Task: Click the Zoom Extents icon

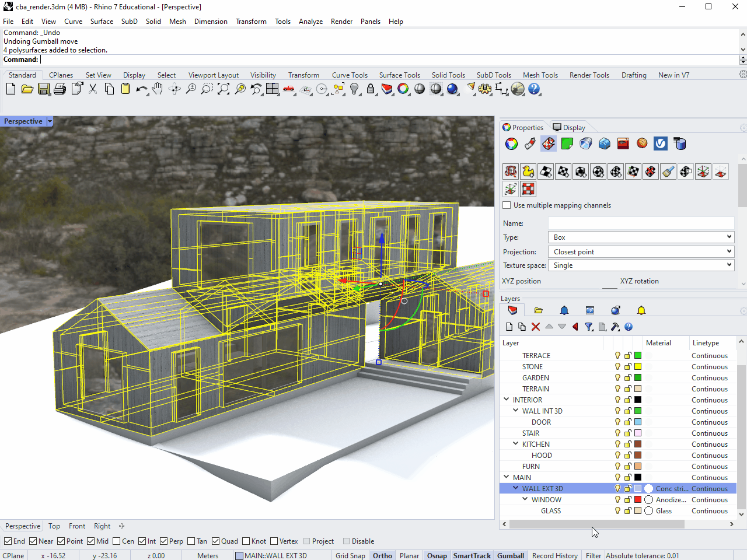Action: coord(224,89)
